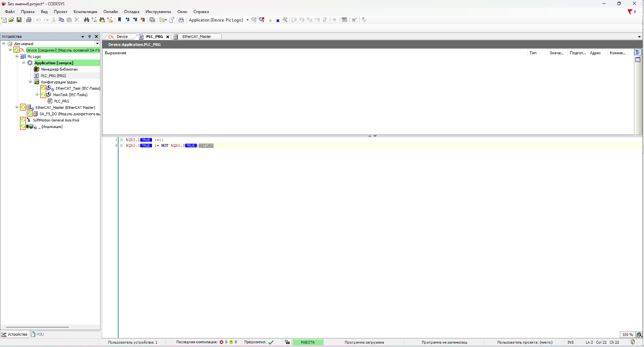Log out using the gear icon with red X
Image resolution: width=644 pixels, height=347 pixels.
coord(262,20)
